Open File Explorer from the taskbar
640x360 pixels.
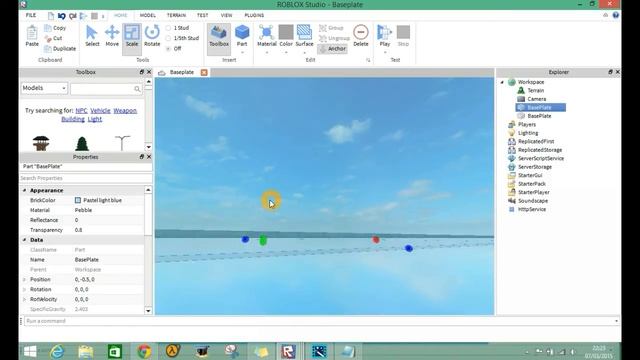tap(86, 351)
